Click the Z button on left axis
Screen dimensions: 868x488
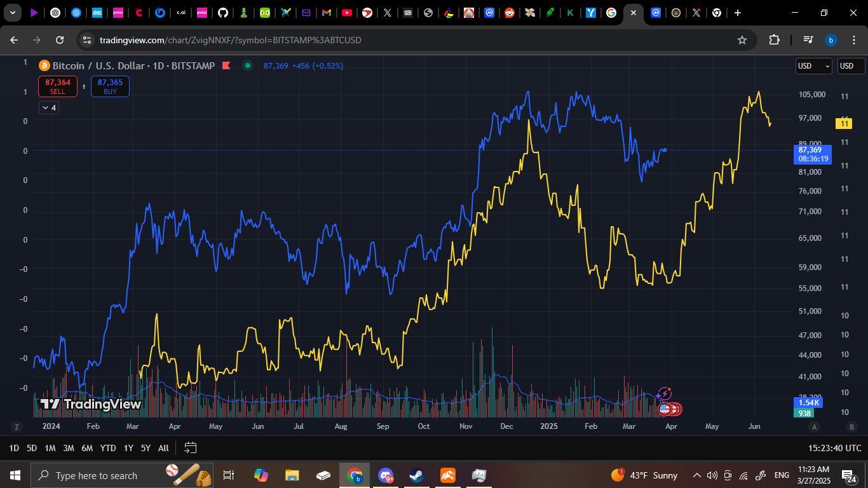click(17, 426)
